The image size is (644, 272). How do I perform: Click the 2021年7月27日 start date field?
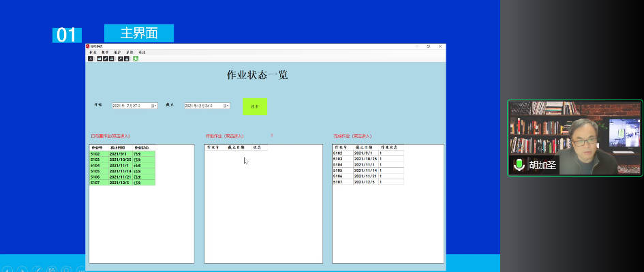click(135, 106)
